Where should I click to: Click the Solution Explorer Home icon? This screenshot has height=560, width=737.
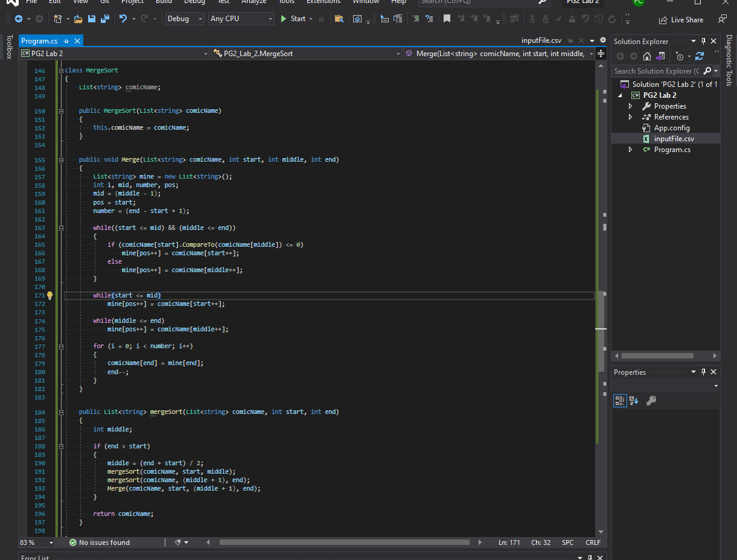(647, 56)
